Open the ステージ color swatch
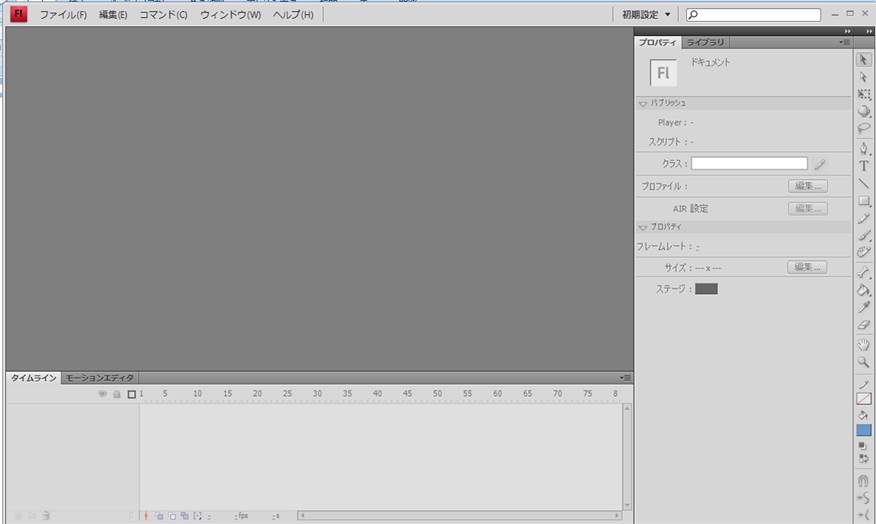Viewport: 876px width, 524px height. (x=706, y=289)
